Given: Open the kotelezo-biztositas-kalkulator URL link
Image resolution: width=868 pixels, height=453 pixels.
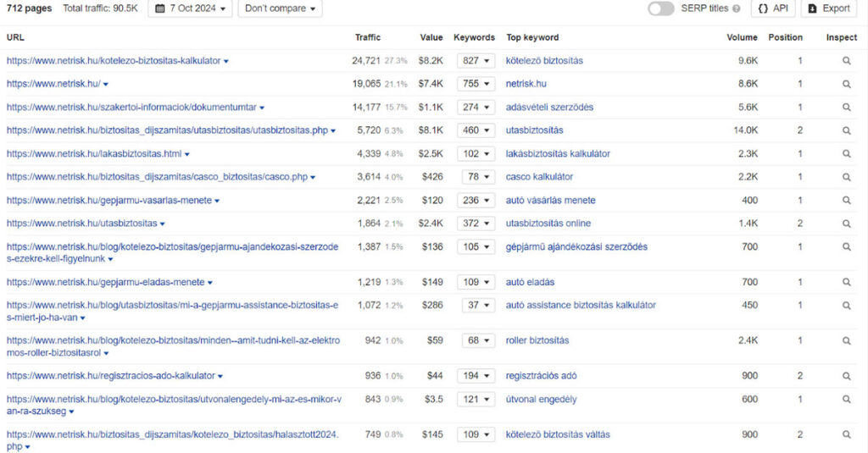Looking at the screenshot, I should coord(114,61).
